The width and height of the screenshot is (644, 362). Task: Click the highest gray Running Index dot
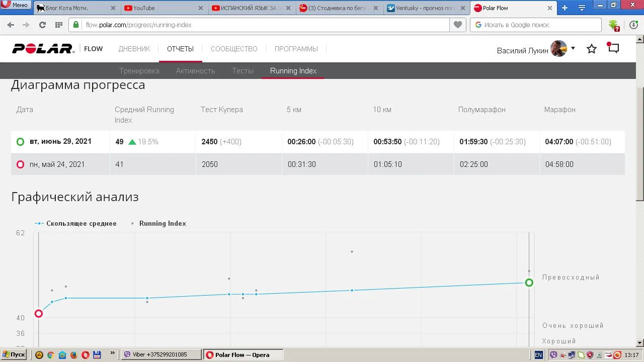352,251
